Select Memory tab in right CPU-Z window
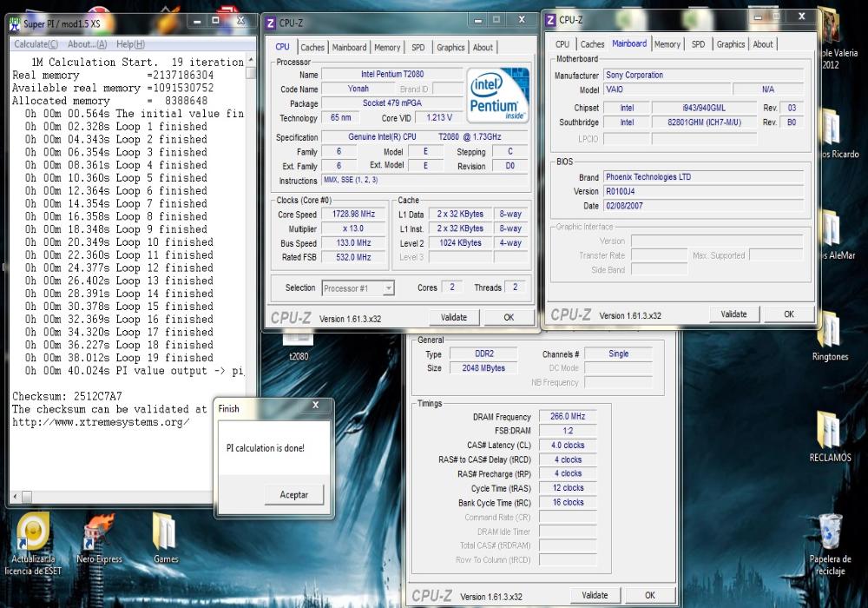 [x=667, y=44]
